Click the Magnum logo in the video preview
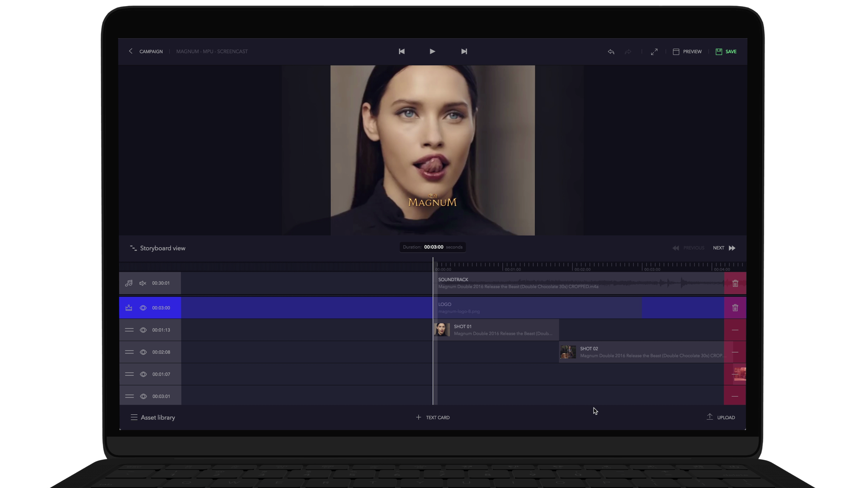The image size is (868, 488). pos(432,200)
